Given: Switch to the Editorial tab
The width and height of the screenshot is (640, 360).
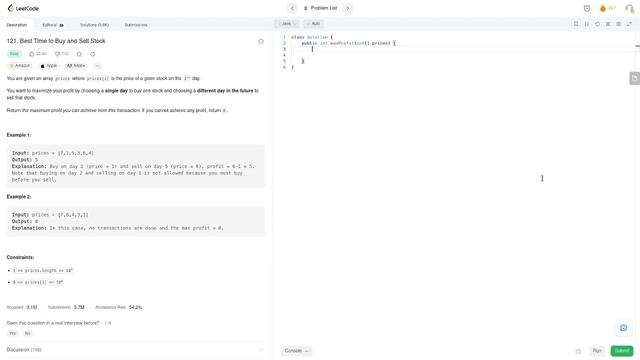Looking at the screenshot, I should 53,25.
